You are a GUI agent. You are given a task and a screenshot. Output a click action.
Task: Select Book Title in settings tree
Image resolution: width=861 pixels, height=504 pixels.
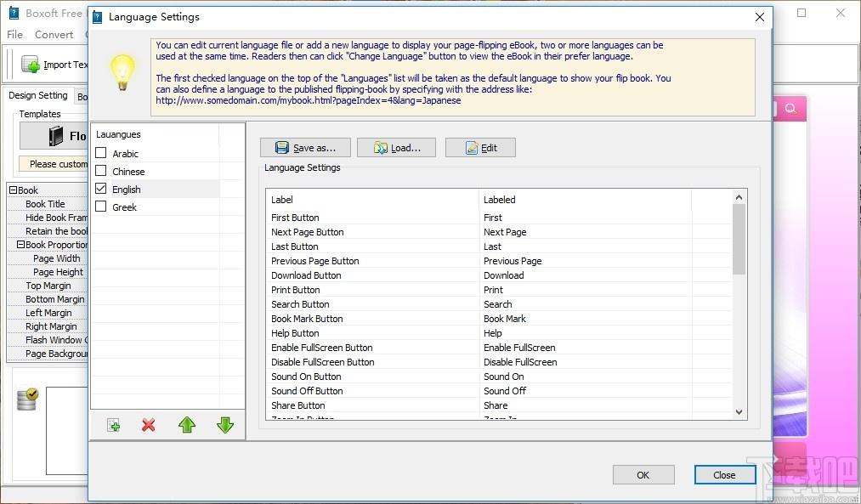click(x=48, y=204)
